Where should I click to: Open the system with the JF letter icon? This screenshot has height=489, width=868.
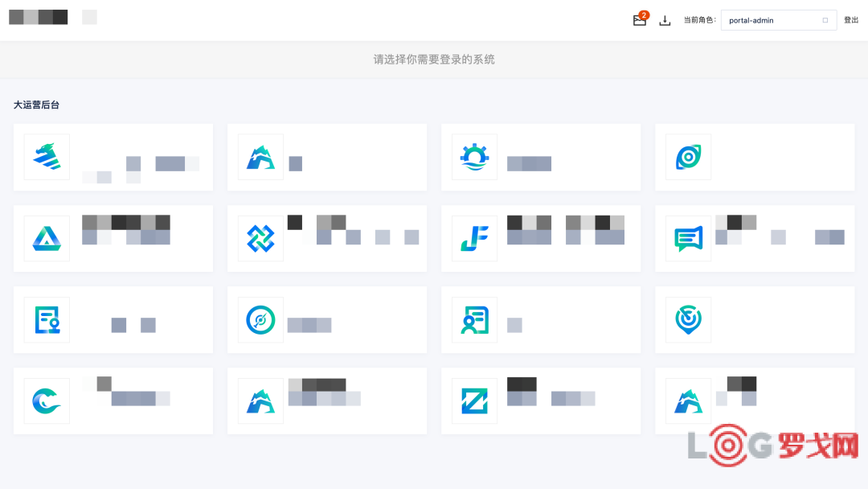[474, 238]
